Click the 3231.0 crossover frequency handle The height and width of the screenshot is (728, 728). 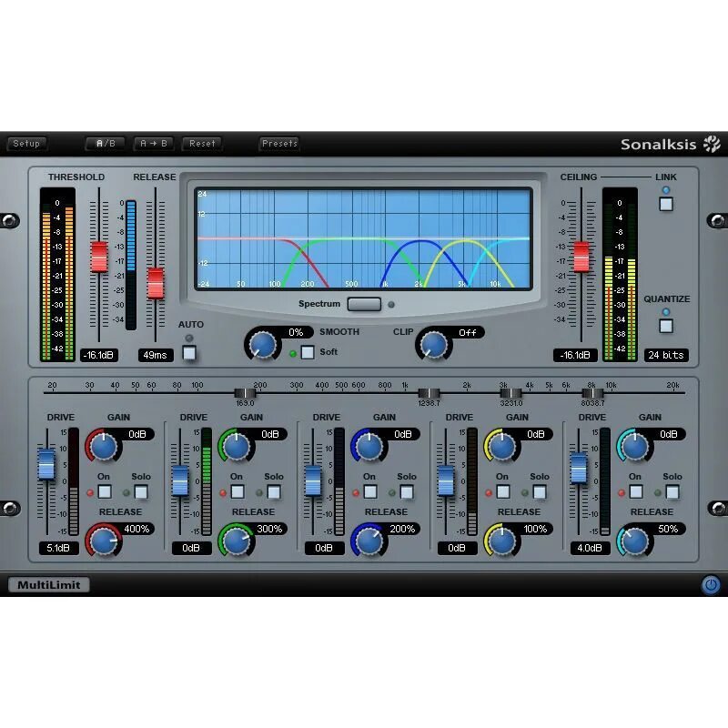point(511,394)
